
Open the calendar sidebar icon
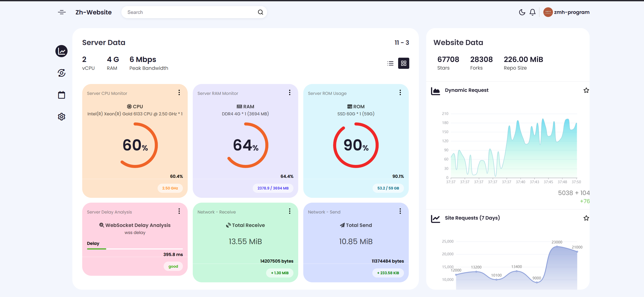tap(61, 95)
